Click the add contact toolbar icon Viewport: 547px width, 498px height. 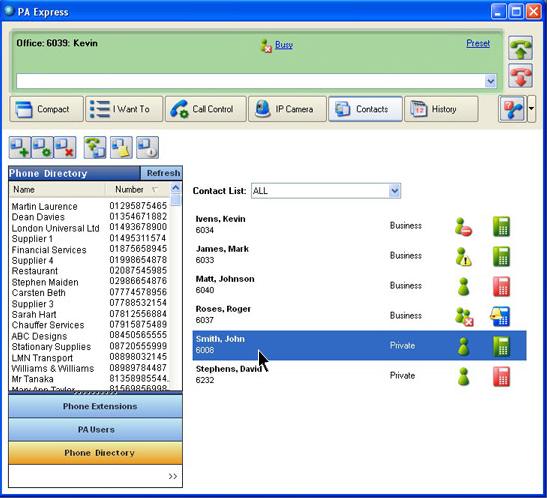tap(20, 148)
